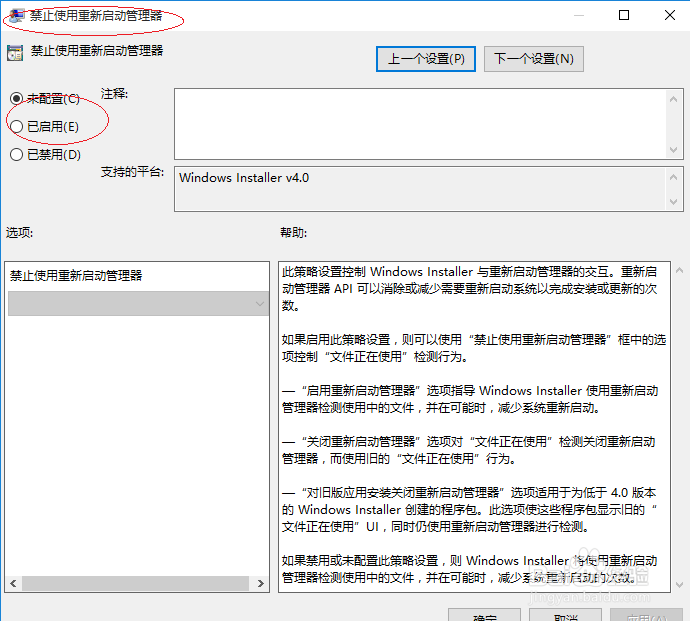This screenshot has width=690, height=621.
Task: Click the options pane horizontal scrollbar thumb
Action: (x=136, y=584)
